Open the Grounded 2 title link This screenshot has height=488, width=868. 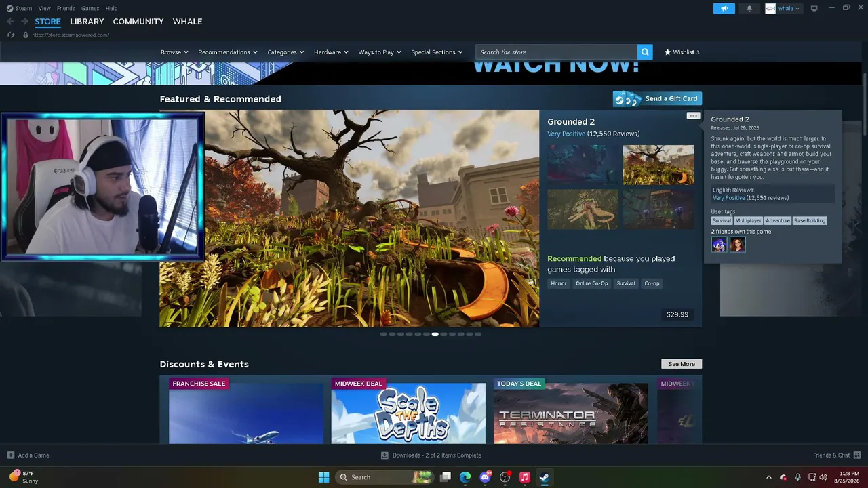[x=571, y=122]
